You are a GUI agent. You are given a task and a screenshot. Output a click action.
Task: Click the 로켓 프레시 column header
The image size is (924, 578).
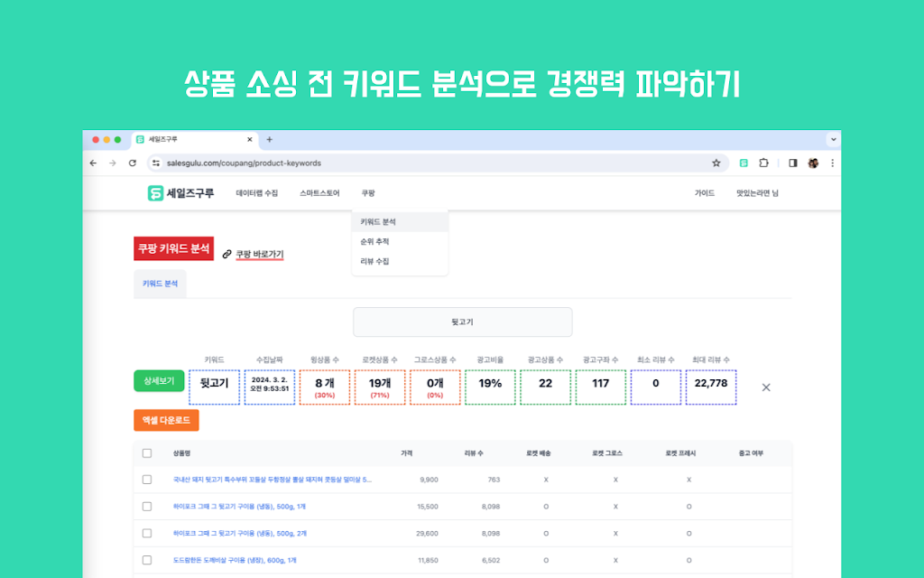(x=680, y=453)
